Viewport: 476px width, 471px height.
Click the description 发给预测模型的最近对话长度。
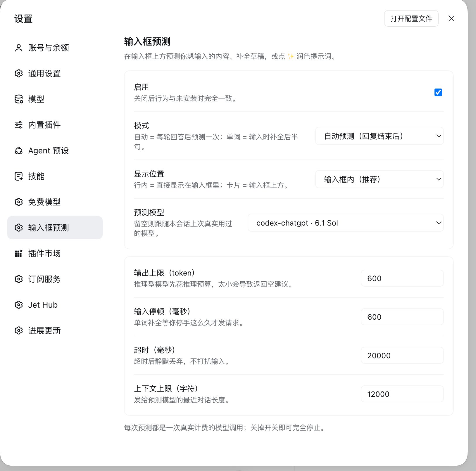coord(182,400)
